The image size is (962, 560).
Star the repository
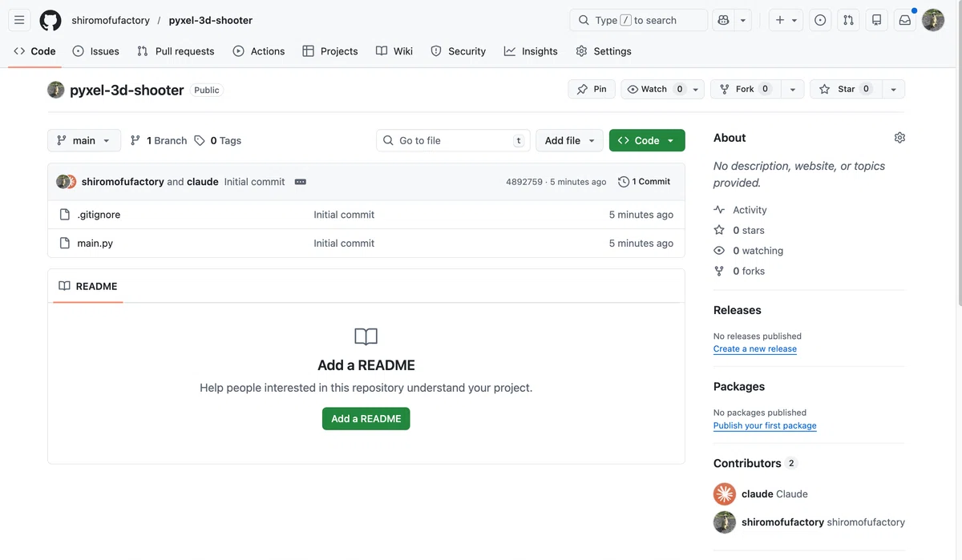[846, 89]
